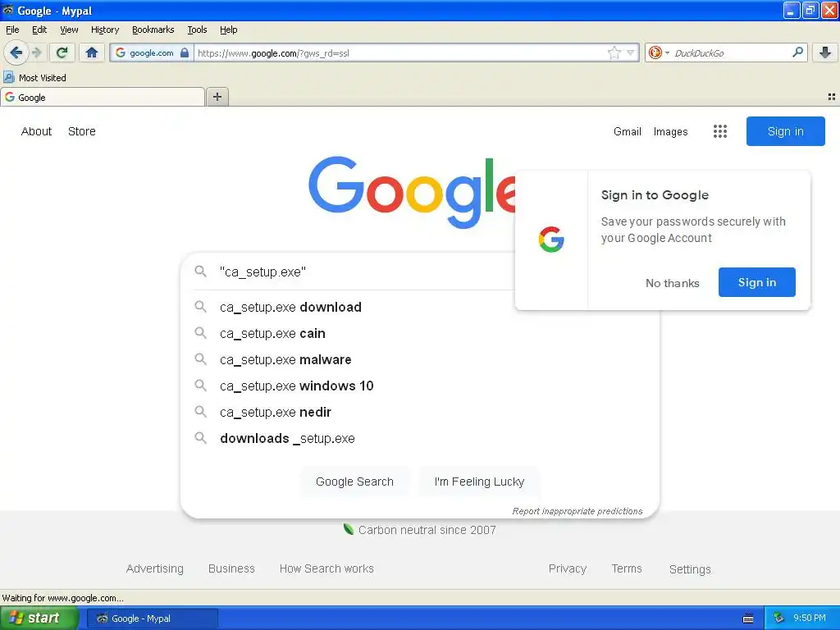
Task: Click the Google - Mypal taskbar button
Action: (x=152, y=619)
